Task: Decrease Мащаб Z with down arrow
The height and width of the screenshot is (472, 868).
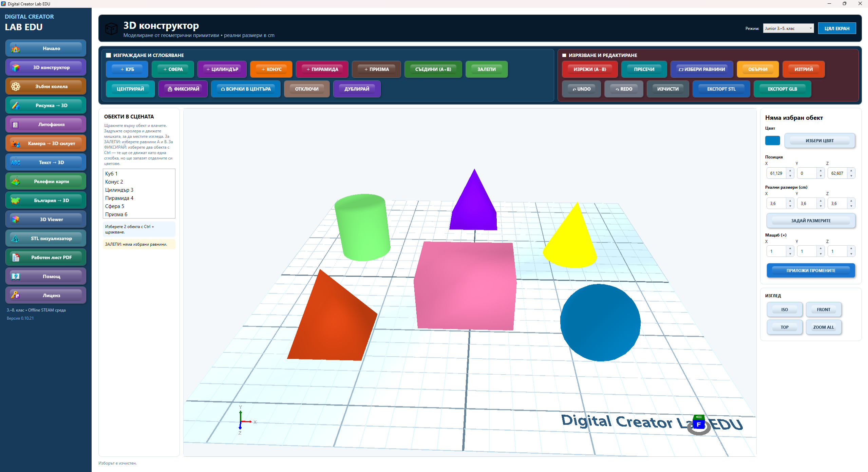Action: [851, 254]
